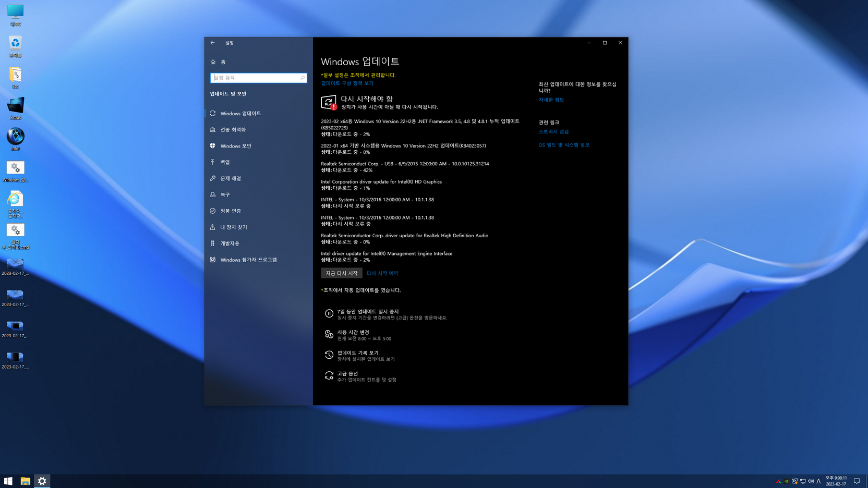Open 스토리지 점검 link
This screenshot has width=868, height=488.
coord(554,132)
